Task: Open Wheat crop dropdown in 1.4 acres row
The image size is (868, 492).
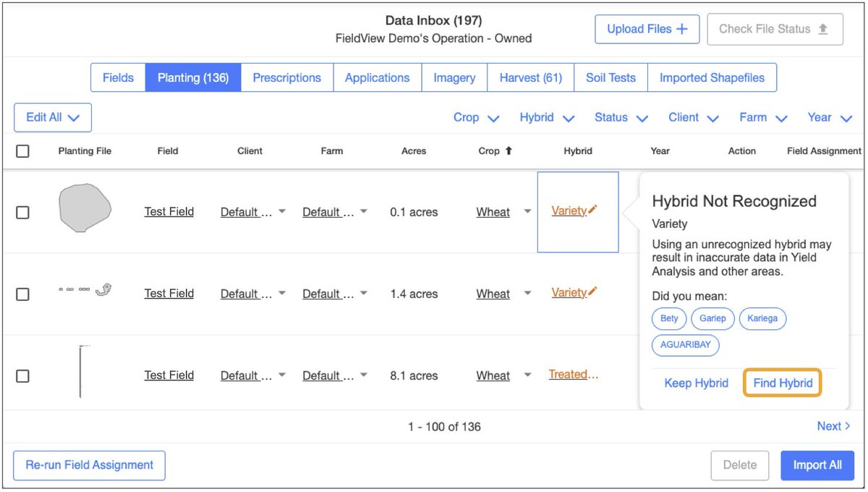Action: 527,293
